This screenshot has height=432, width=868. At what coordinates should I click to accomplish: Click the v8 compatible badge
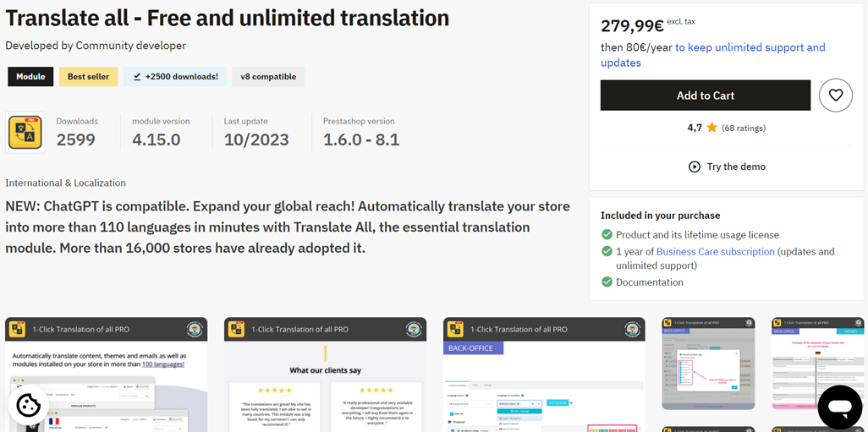pyautogui.click(x=268, y=77)
